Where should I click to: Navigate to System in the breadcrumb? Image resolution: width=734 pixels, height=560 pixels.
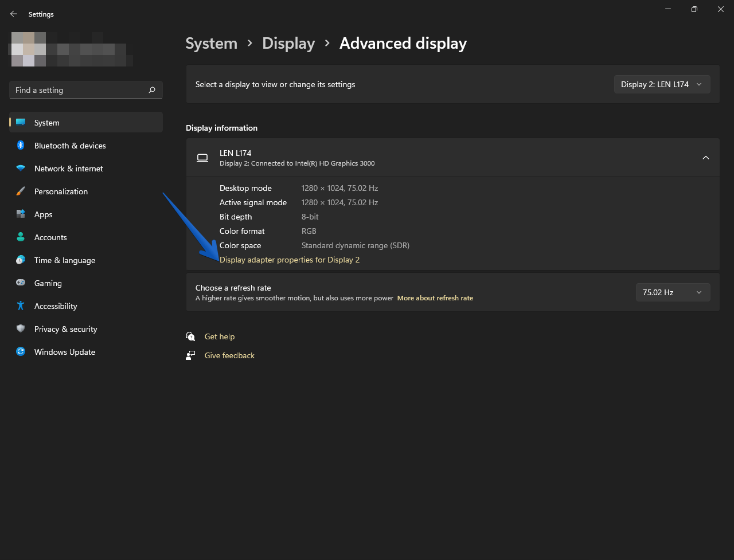pos(212,44)
